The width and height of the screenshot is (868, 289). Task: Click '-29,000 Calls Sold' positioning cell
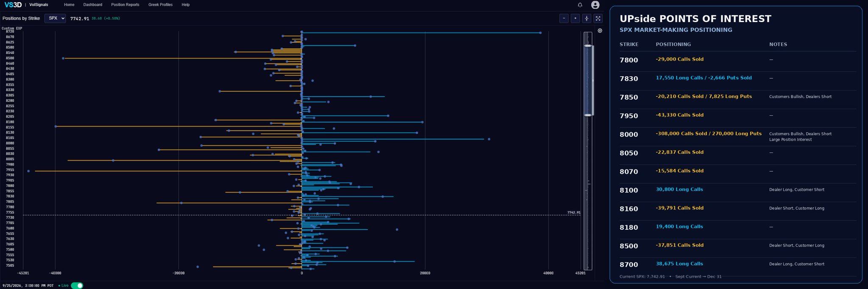tap(679, 59)
